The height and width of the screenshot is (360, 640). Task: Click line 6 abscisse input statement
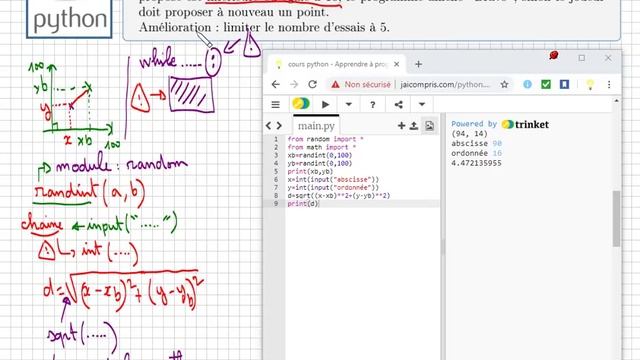(x=333, y=180)
